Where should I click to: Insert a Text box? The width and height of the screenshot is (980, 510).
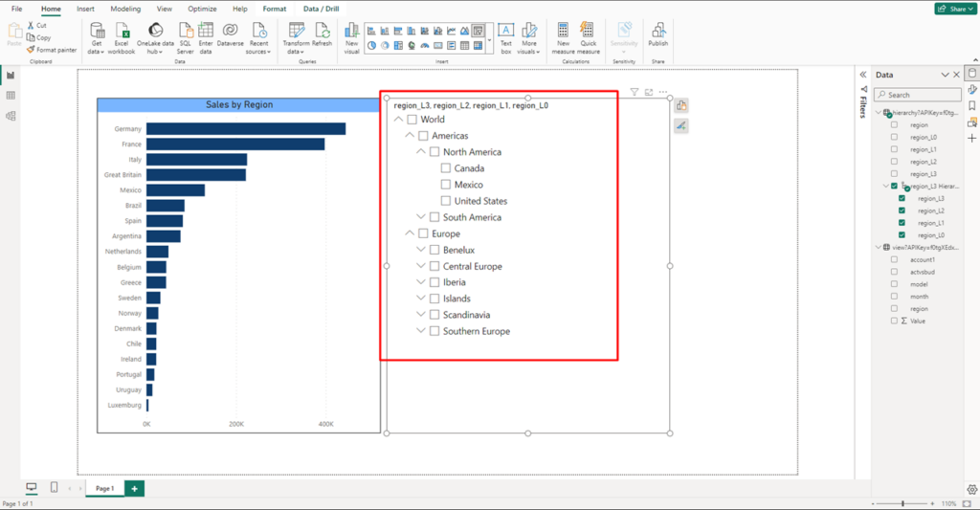click(x=505, y=37)
